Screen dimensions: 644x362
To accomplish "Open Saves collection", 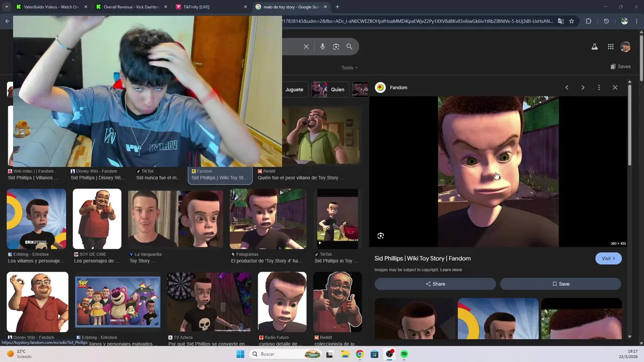I will point(620,66).
